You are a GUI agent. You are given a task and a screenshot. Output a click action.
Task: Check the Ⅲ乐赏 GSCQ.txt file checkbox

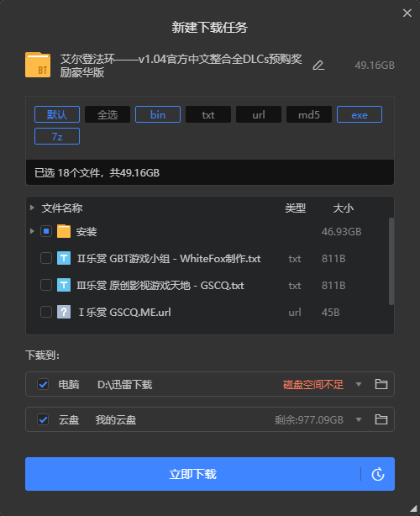coord(46,285)
